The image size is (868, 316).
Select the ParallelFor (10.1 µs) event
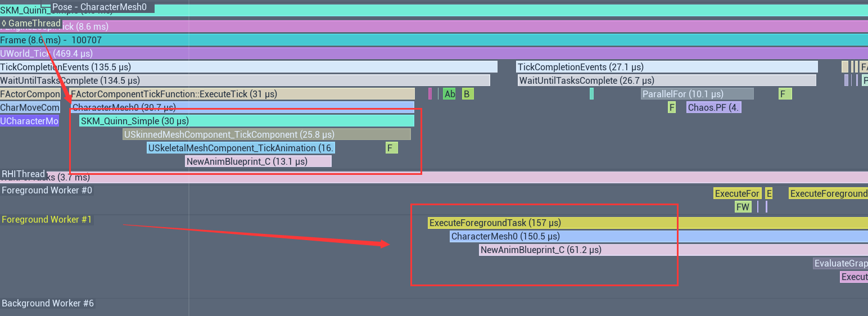tap(697, 94)
